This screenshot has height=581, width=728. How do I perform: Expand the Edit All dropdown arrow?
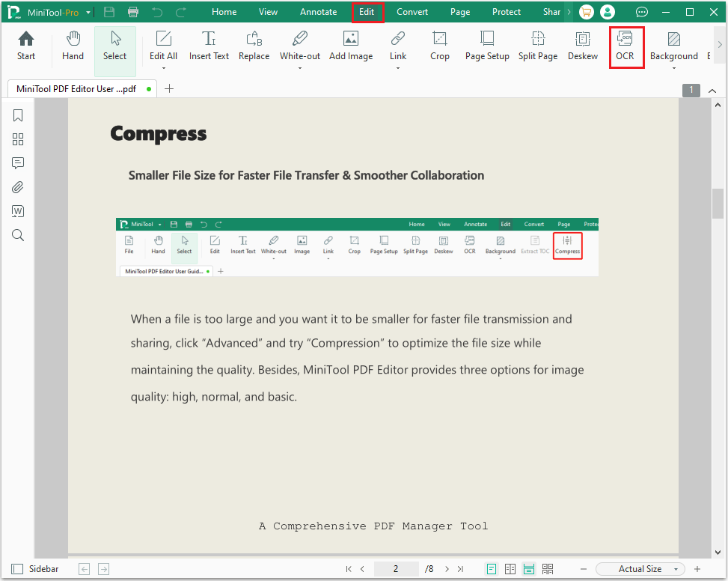[x=163, y=69]
